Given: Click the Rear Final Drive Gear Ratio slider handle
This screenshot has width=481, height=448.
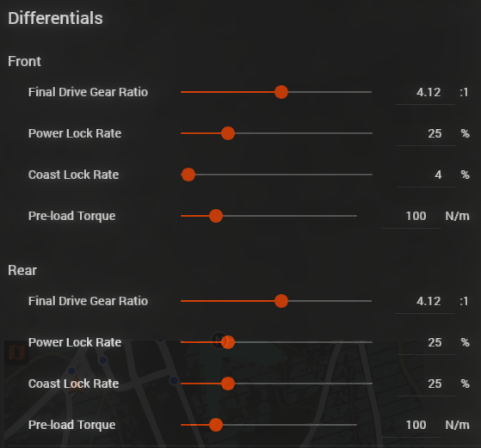Looking at the screenshot, I should 281,301.
